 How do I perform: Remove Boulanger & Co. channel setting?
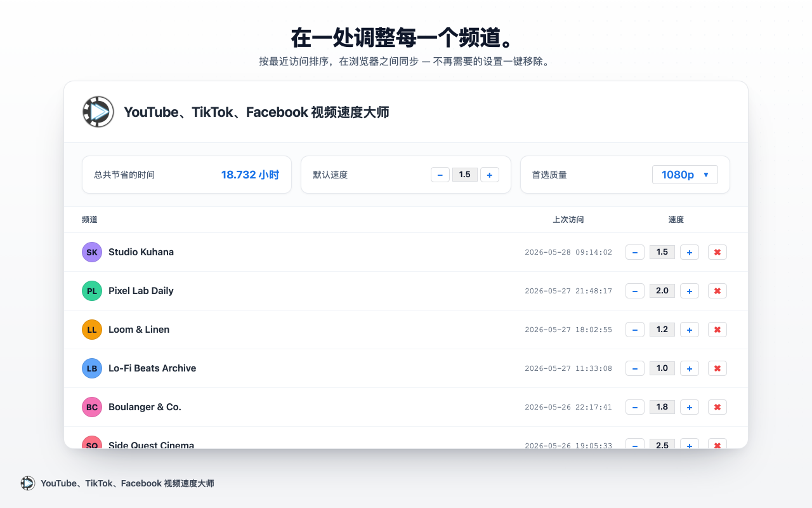click(717, 407)
